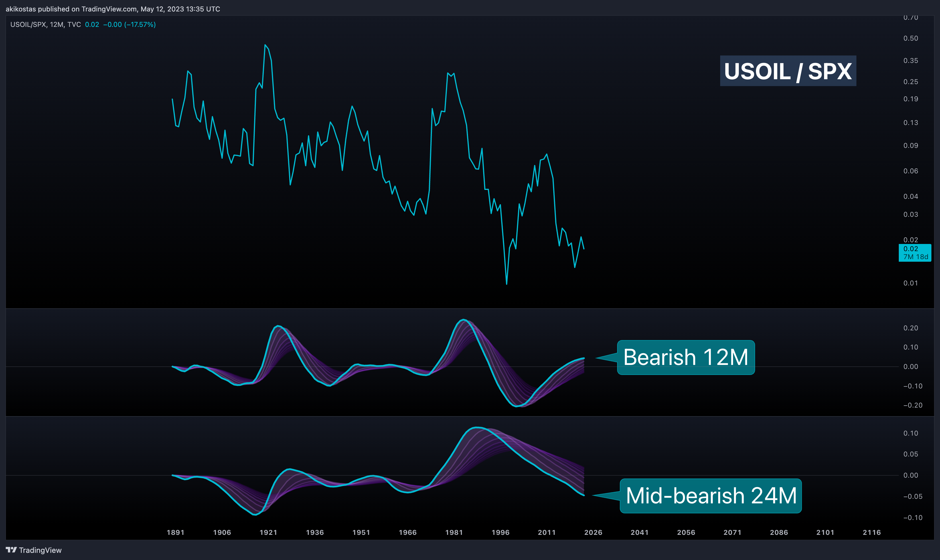Click the 'USOIL / SPX' title label
Screen dimensions: 940x560
(x=788, y=71)
